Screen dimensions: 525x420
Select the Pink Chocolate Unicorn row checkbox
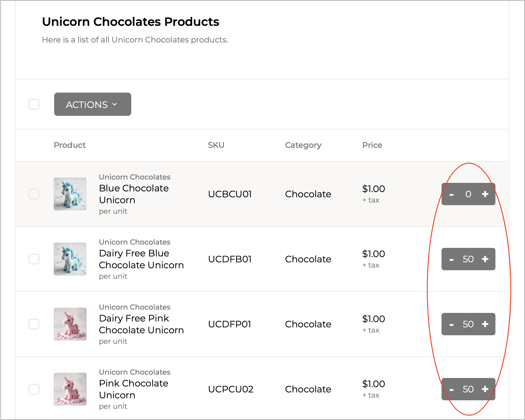click(x=34, y=389)
